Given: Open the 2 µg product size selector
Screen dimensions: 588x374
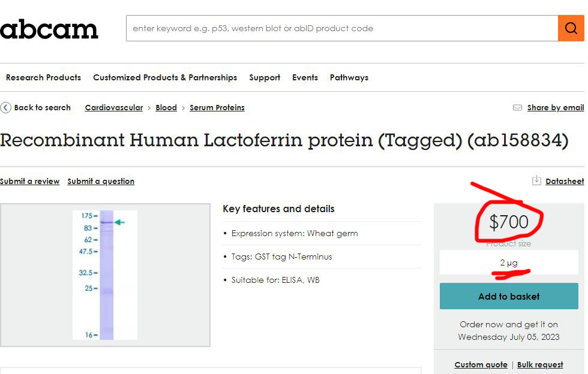Looking at the screenshot, I should (509, 263).
